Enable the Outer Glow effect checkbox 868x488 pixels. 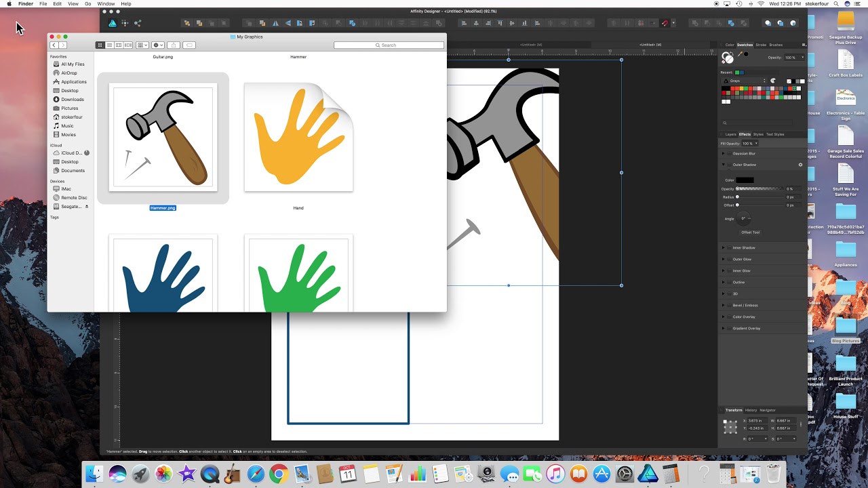point(729,260)
